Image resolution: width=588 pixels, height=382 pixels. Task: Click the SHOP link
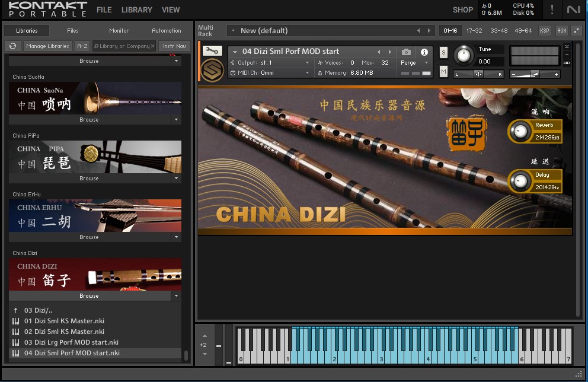463,9
